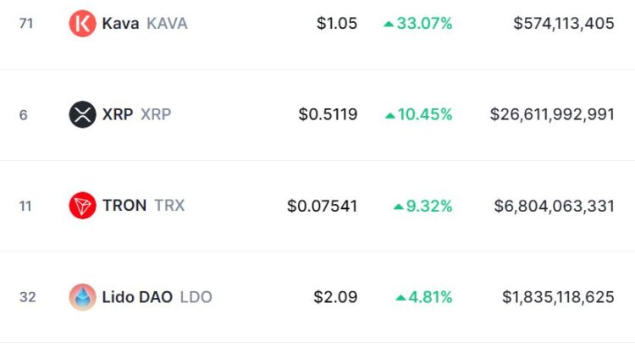Click TRON market cap $6,804,063,331
Image resolution: width=635 pixels, height=364 pixels.
pos(555,206)
